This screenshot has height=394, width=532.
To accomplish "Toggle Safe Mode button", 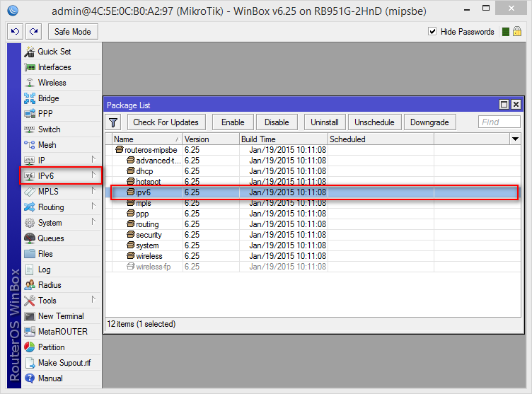I will click(x=73, y=32).
